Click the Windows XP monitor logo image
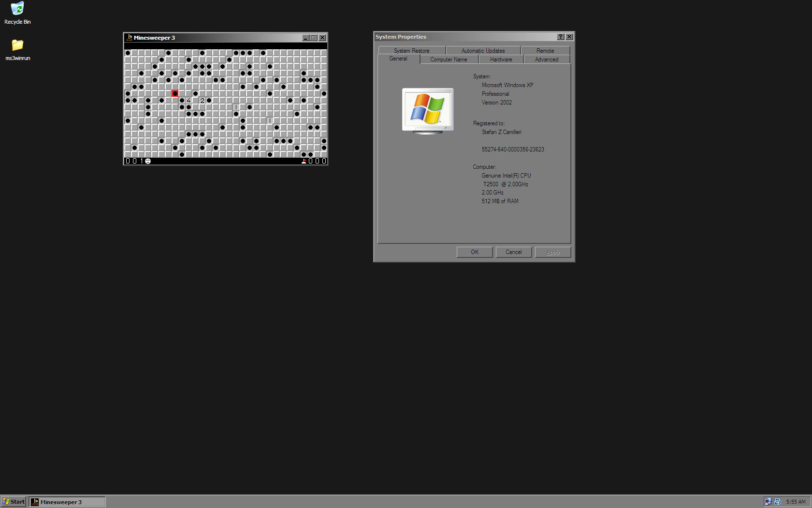Screen dimensions: 812x508 point(428,111)
